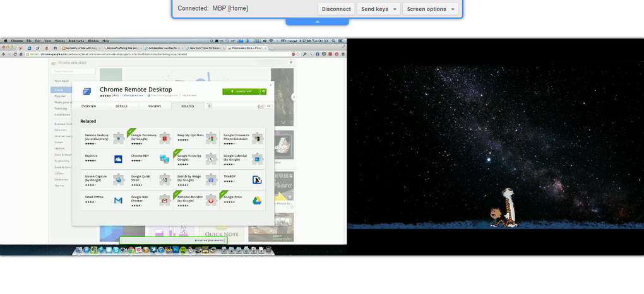
Task: Open the SkyDrive cloud icon
Action: coord(118,160)
